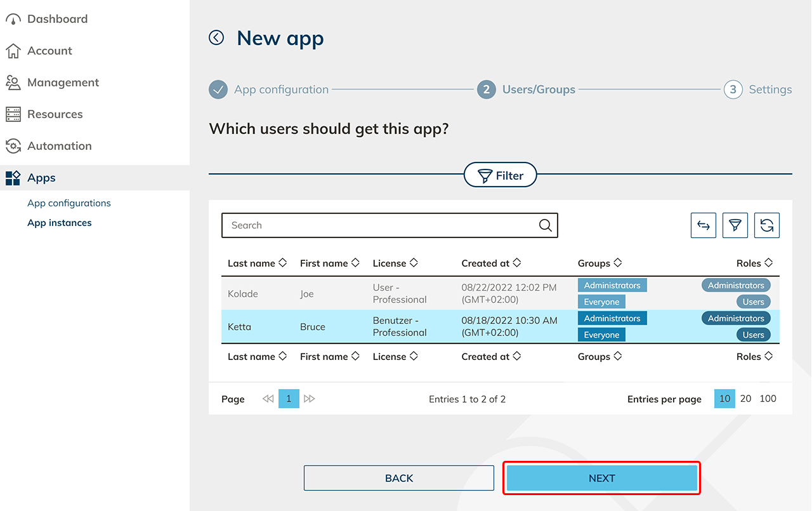Click into the Search input field

click(381, 225)
